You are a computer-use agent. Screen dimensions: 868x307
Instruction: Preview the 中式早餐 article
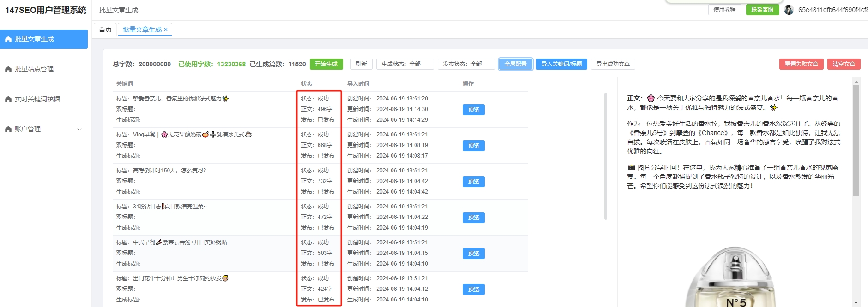474,254
